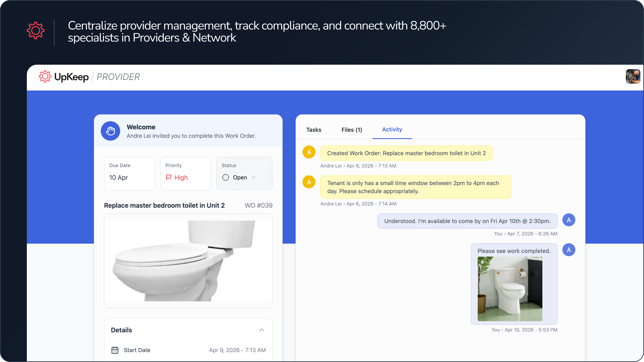Select the Activity tab

pyautogui.click(x=392, y=129)
